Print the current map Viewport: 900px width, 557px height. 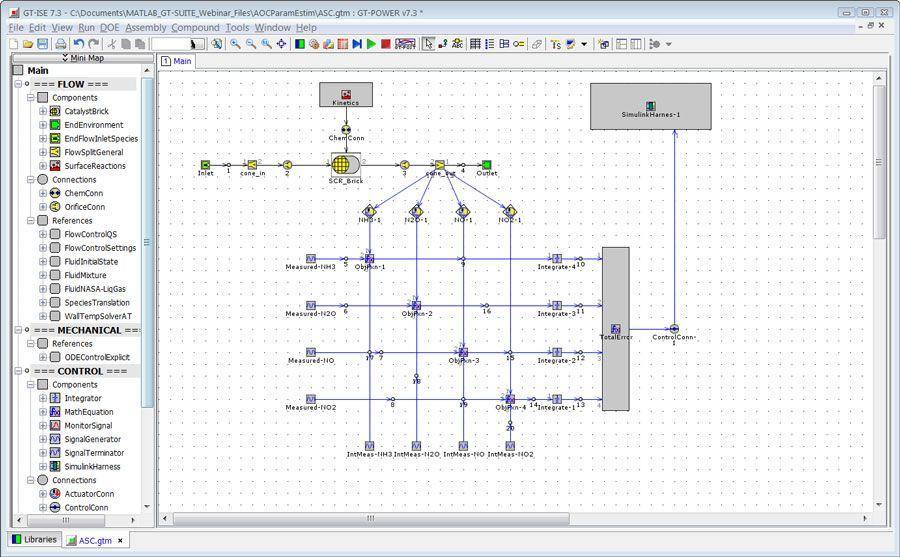tap(61, 44)
